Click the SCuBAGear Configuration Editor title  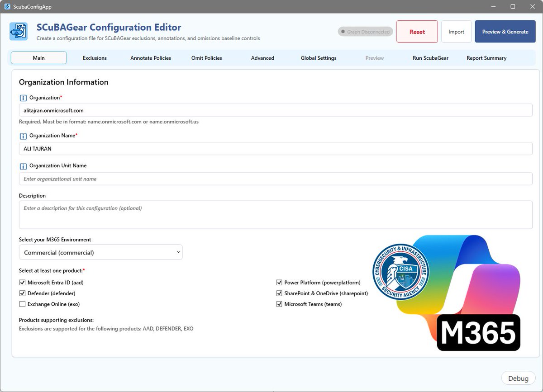coord(109,28)
